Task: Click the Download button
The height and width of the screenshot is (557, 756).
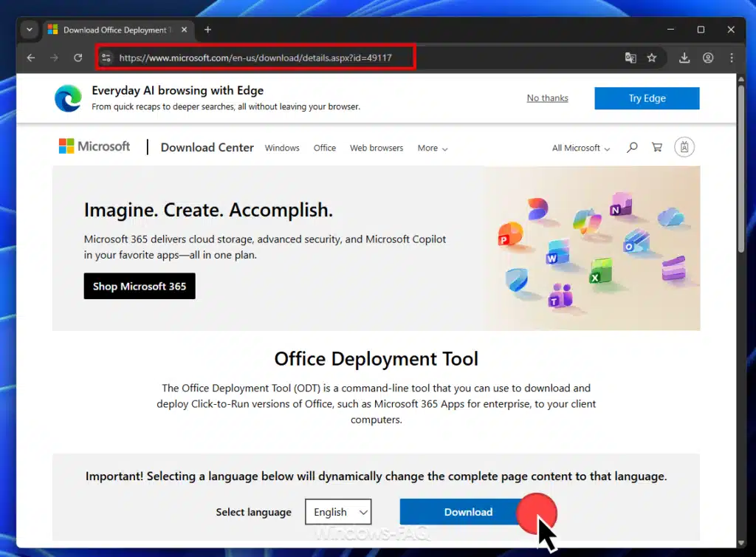Action: 468,511
